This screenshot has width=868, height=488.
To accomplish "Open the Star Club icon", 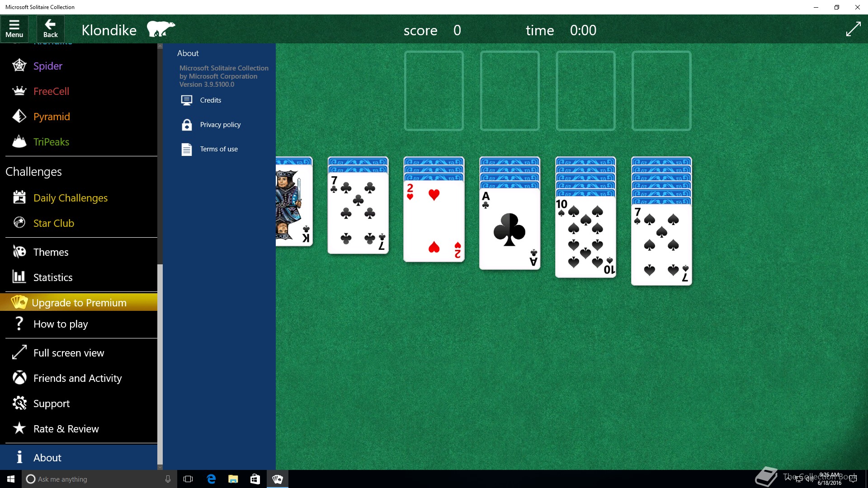I will 19,222.
